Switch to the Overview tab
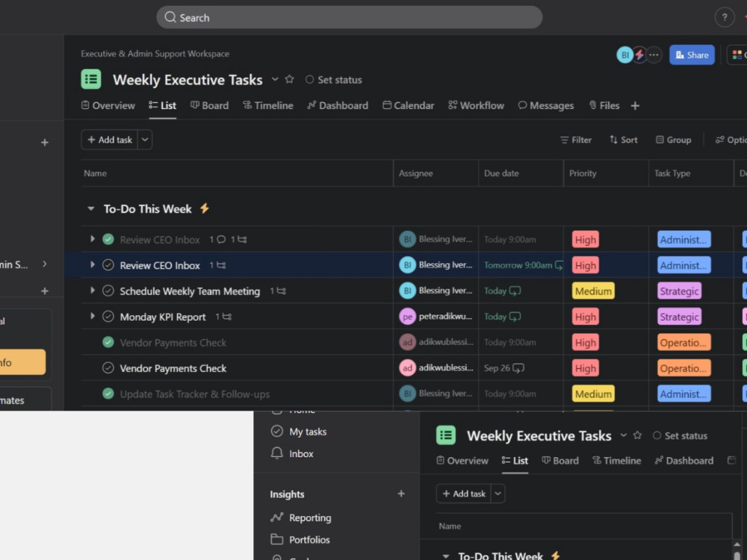 point(108,106)
